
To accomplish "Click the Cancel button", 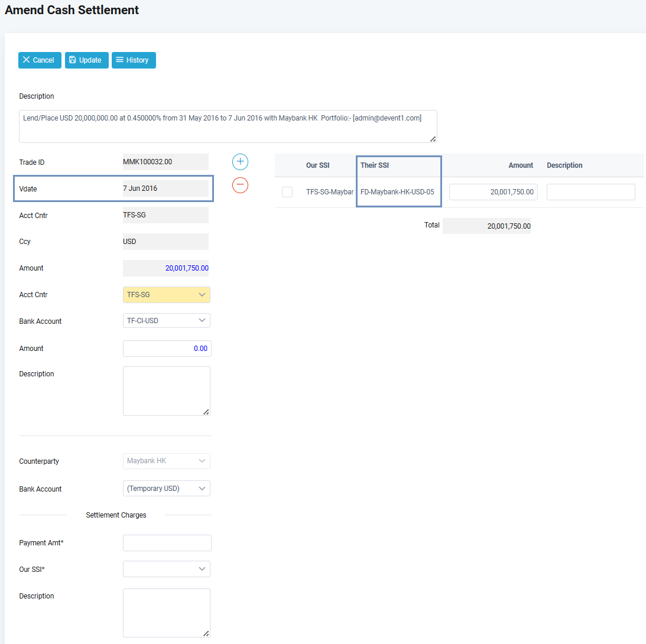I will click(x=40, y=60).
